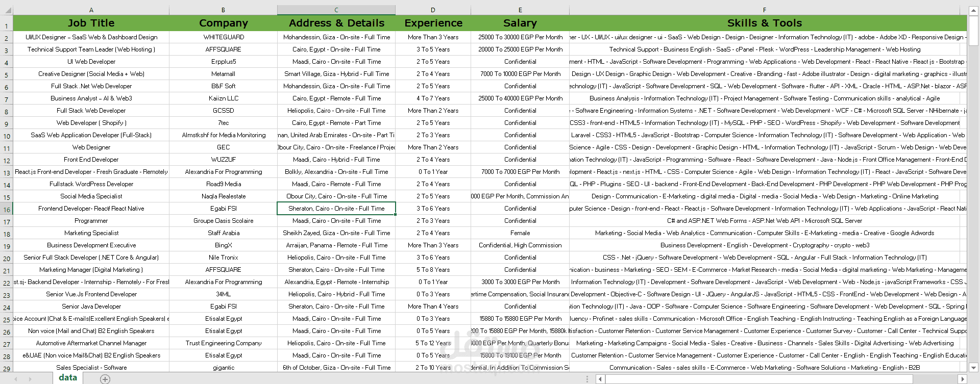
Task: Click the Experience header cell
Action: [x=433, y=23]
